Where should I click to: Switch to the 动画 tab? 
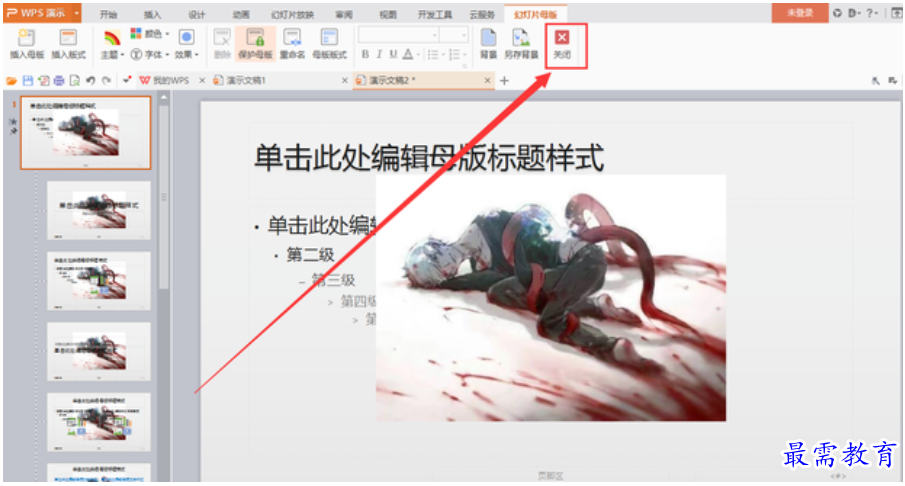pyautogui.click(x=241, y=14)
